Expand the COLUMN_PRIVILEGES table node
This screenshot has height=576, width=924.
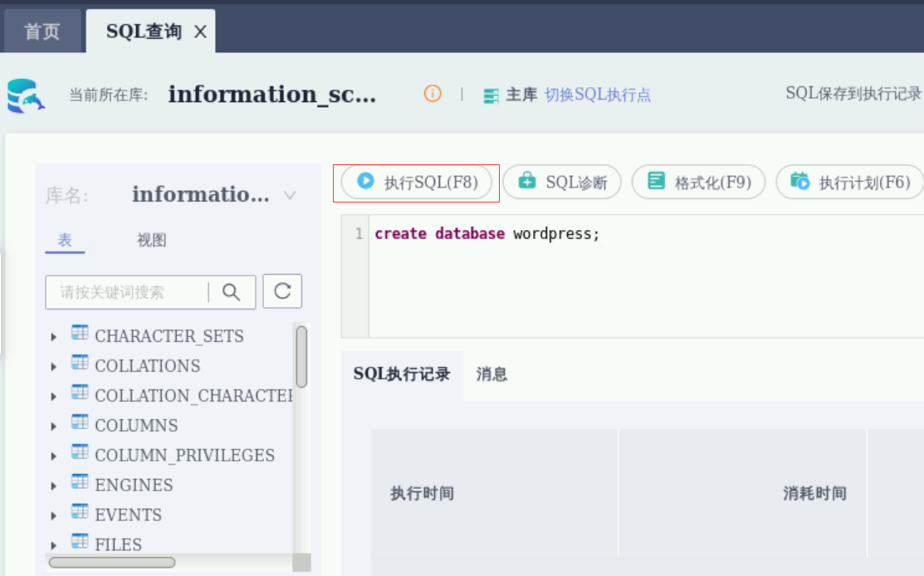point(54,456)
